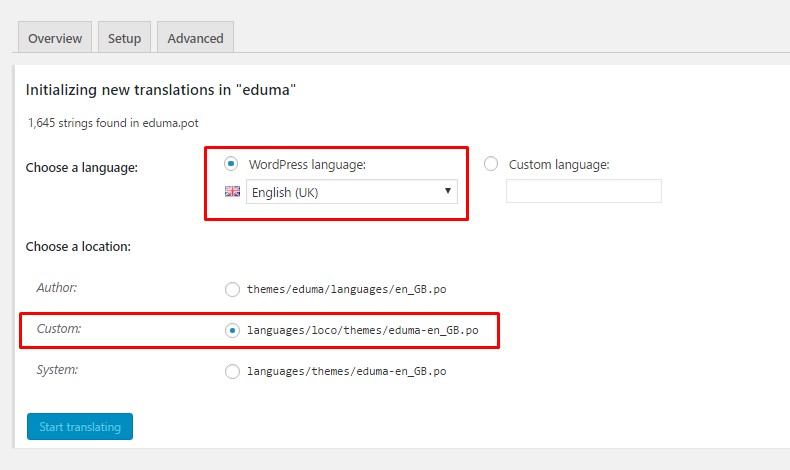The width and height of the screenshot is (790, 470).
Task: Click the "System:" row label
Action: [56, 370]
